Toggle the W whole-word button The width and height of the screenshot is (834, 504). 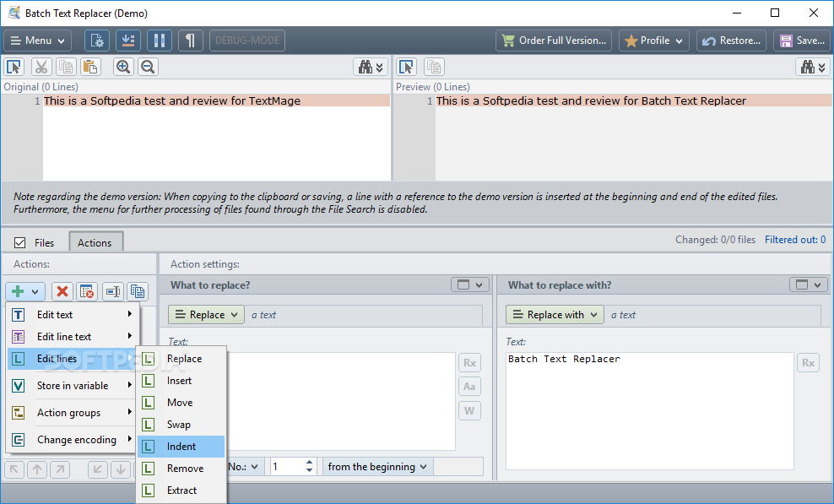click(469, 411)
